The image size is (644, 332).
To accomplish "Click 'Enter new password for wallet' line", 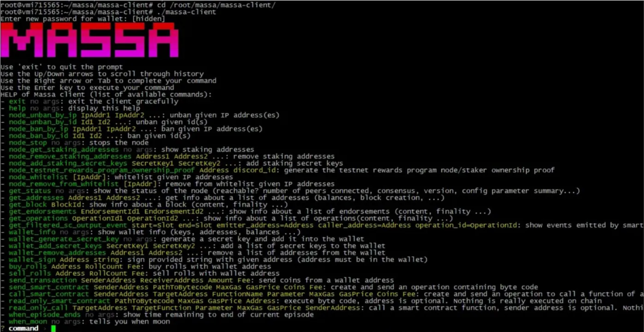I will pos(83,19).
